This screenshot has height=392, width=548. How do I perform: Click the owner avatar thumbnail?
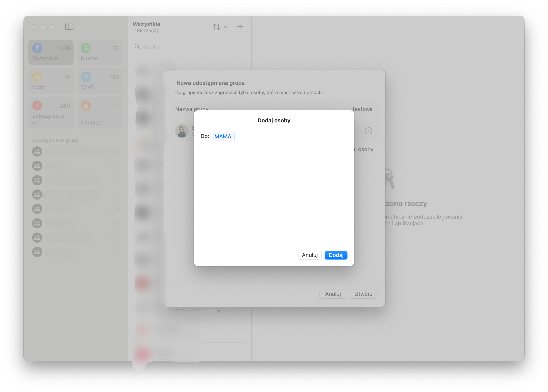tap(182, 131)
